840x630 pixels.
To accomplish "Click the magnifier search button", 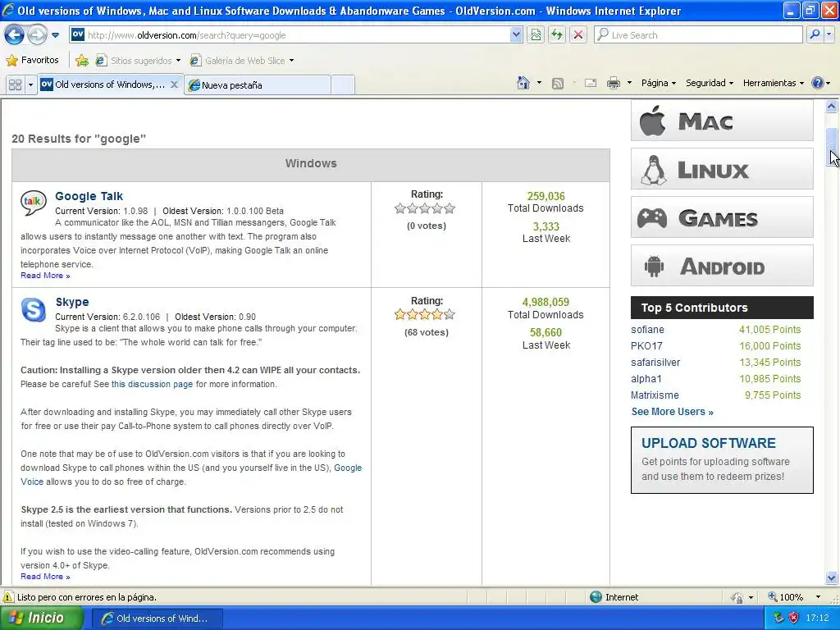I will [x=815, y=35].
